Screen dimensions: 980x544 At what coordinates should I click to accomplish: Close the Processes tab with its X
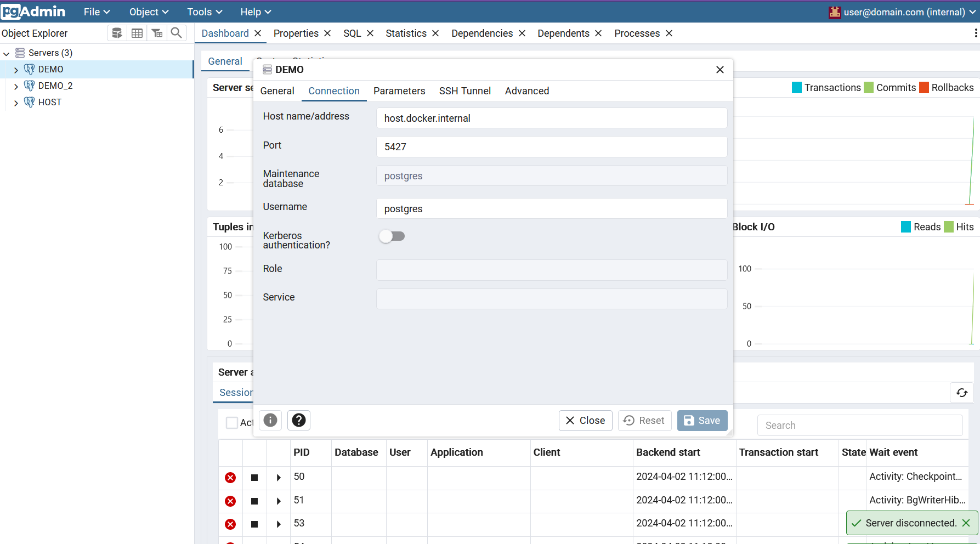[x=669, y=33]
